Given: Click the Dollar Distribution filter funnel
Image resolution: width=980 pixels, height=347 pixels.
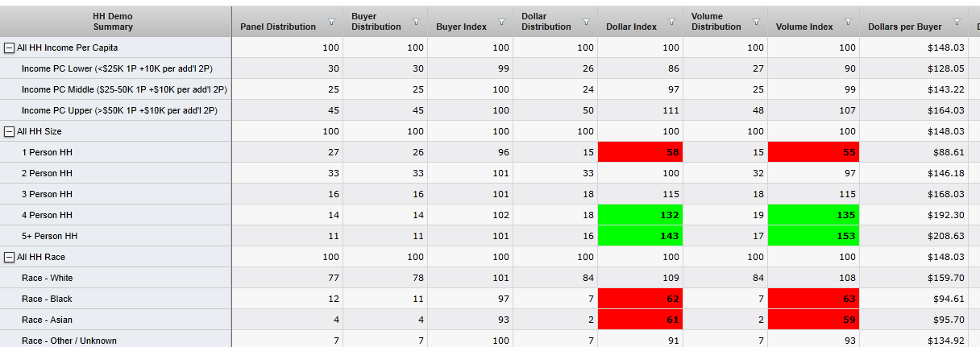Looking at the screenshot, I should tap(586, 22).
